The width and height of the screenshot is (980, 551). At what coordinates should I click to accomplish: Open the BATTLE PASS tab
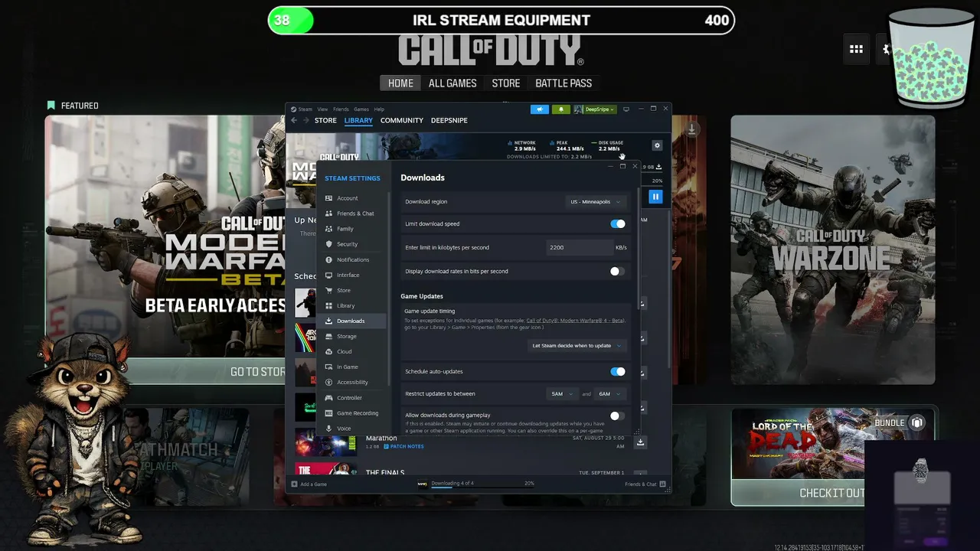click(x=563, y=83)
